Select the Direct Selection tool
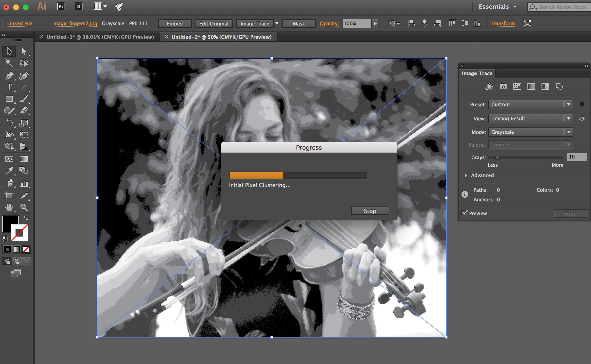Viewport: 591px width, 364px height. tap(24, 51)
